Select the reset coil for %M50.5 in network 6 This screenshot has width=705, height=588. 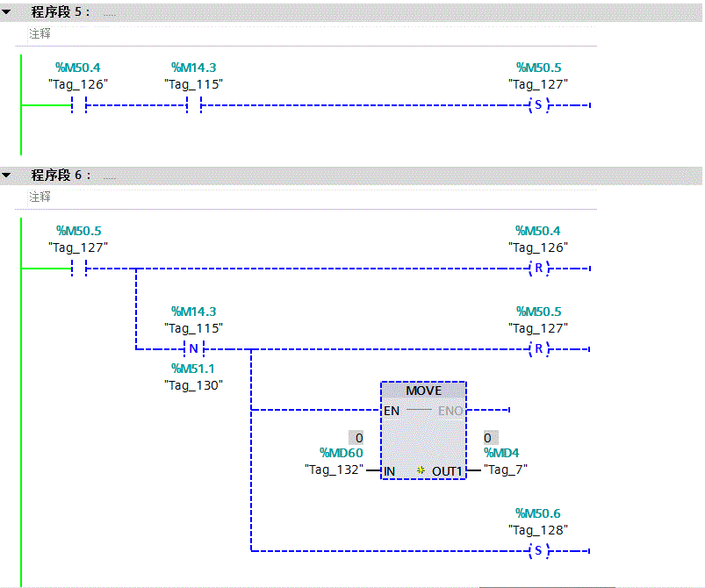(539, 348)
